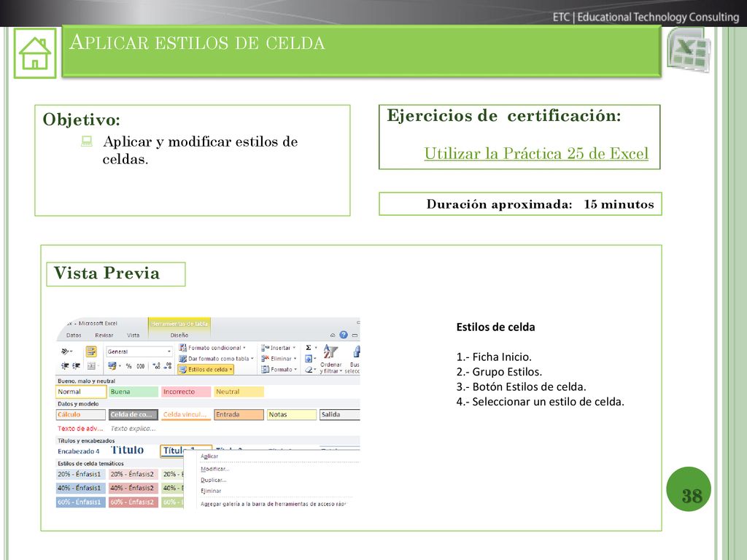The width and height of the screenshot is (747, 560).
Task: Open the Eliminar cells dropdown
Action: (x=279, y=359)
